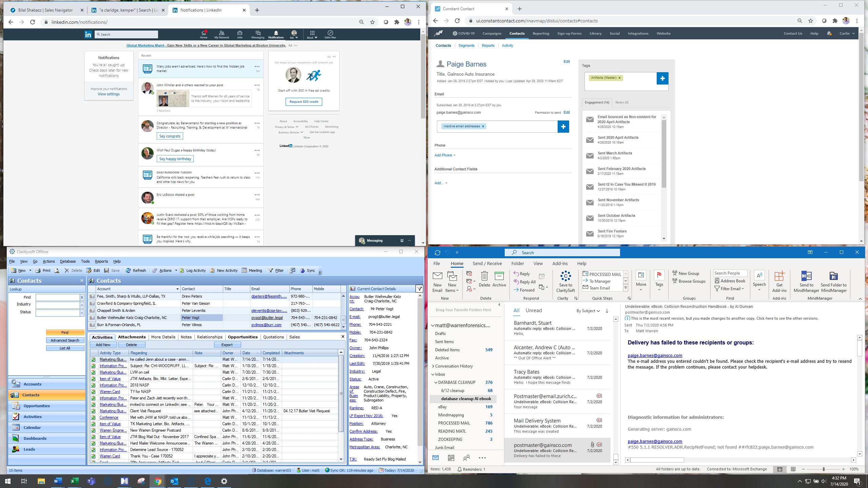The width and height of the screenshot is (868, 488).
Task: Click the Outlook Archive ribbon button
Action: [499, 279]
